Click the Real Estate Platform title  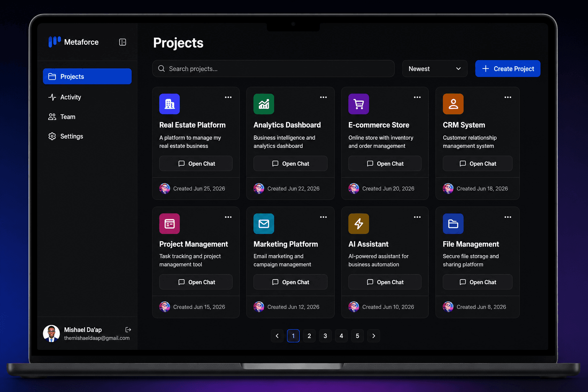(193, 125)
